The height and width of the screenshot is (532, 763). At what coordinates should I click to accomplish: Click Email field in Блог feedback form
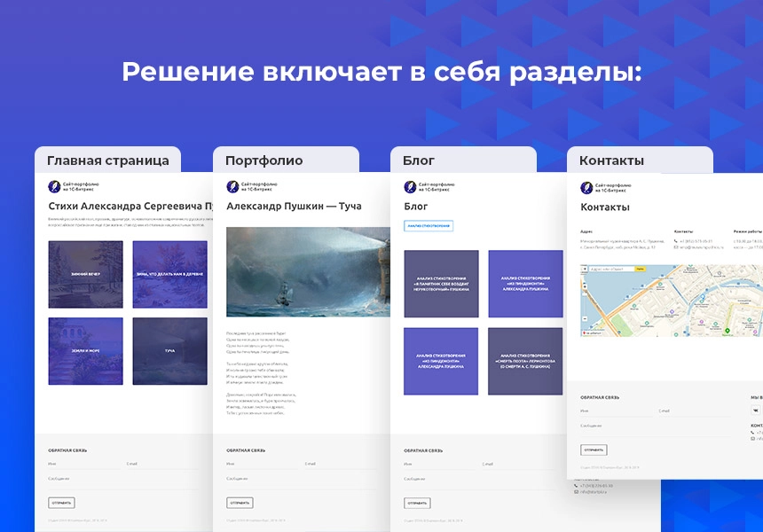pos(519,465)
